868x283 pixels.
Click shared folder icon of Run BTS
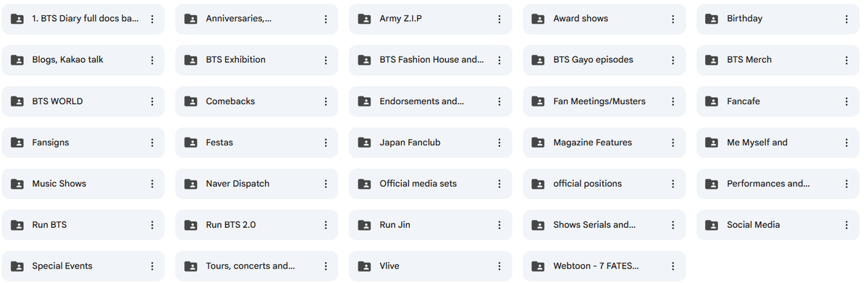click(17, 225)
